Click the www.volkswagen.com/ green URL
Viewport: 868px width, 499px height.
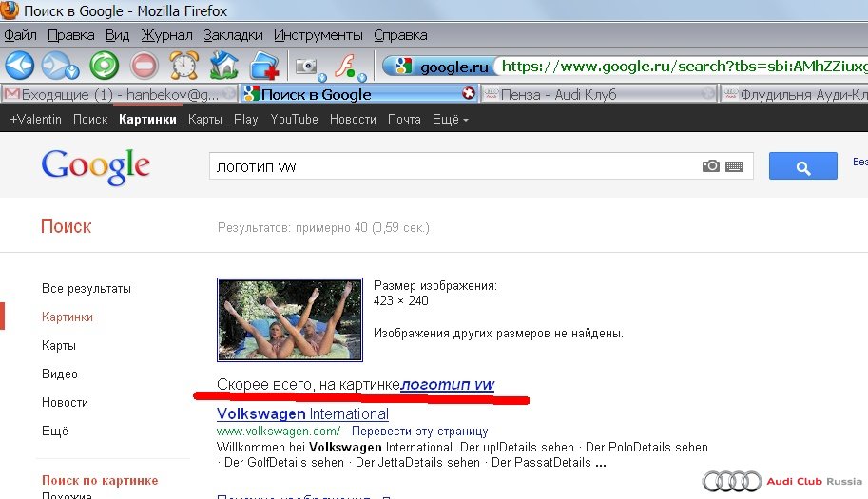point(278,431)
